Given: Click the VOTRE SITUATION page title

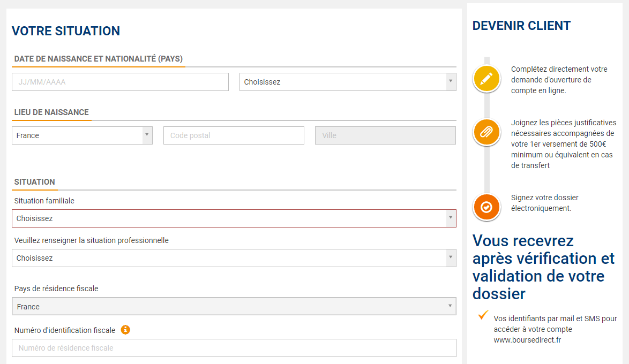Looking at the screenshot, I should click(66, 31).
